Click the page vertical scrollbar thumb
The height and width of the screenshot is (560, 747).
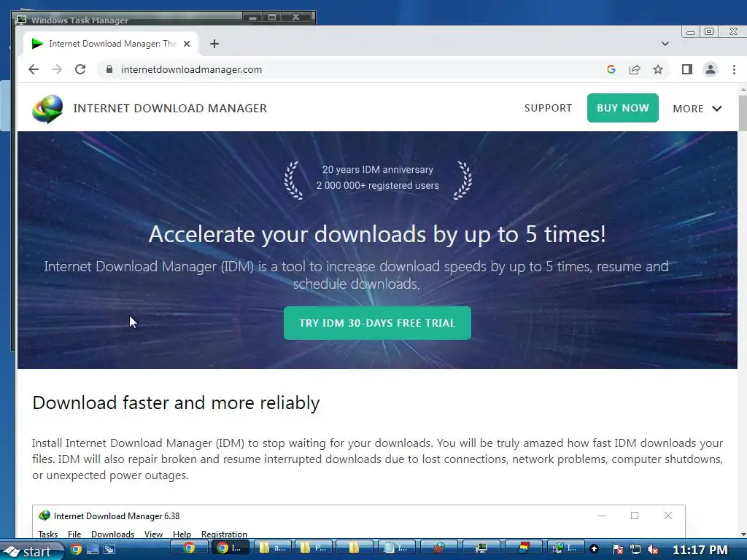pyautogui.click(x=743, y=112)
